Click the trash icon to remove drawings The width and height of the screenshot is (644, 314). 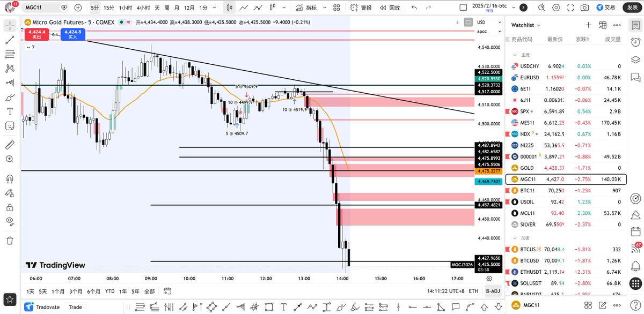pos(10,241)
